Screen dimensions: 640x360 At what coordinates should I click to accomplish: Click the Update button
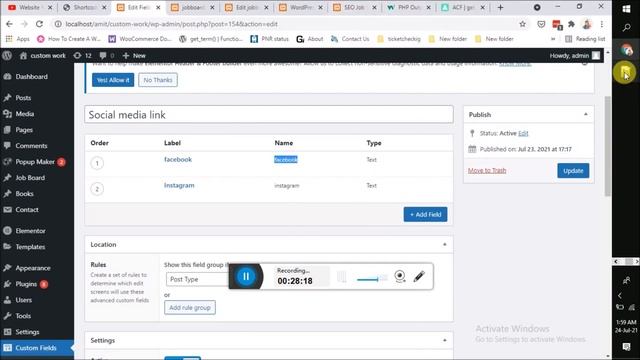pyautogui.click(x=573, y=171)
